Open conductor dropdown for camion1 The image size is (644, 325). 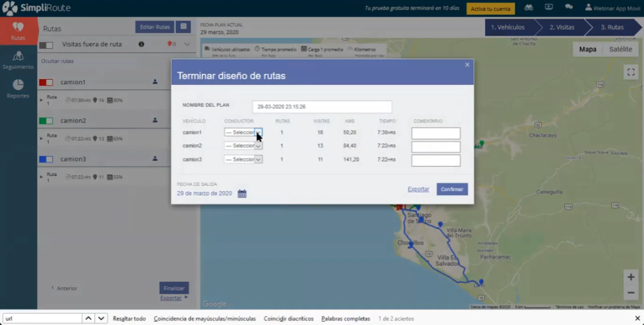243,133
